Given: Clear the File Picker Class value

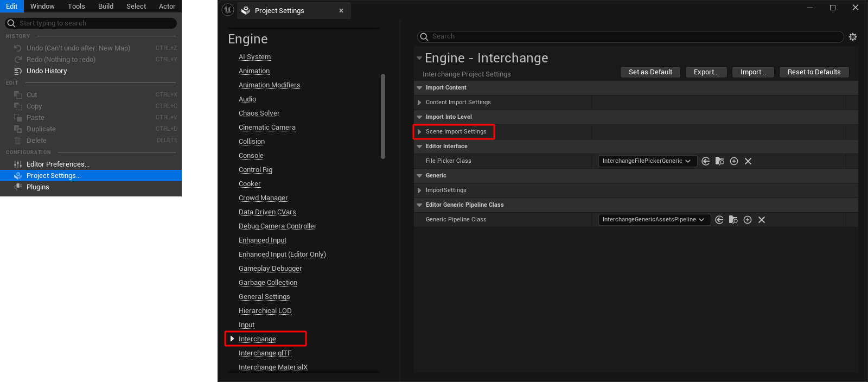Looking at the screenshot, I should (x=748, y=161).
